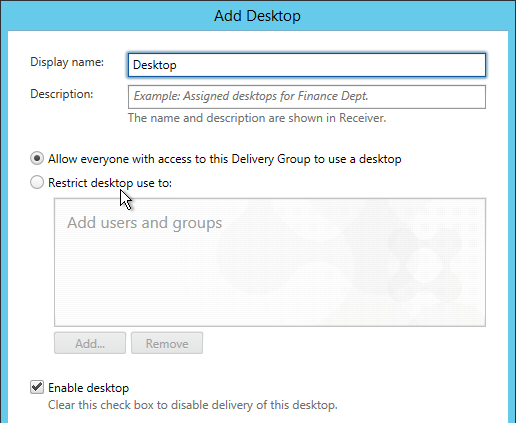Click the Display name: label
The height and width of the screenshot is (423, 516).
pyautogui.click(x=67, y=62)
